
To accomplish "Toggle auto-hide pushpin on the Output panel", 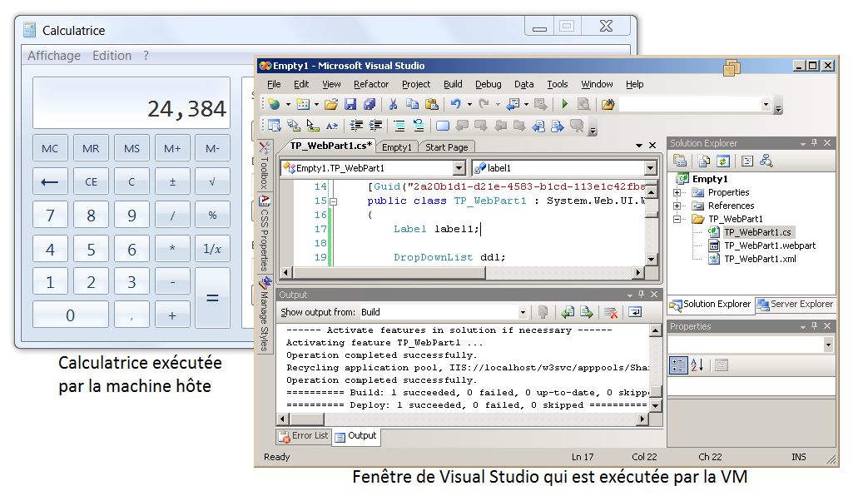I will [641, 295].
